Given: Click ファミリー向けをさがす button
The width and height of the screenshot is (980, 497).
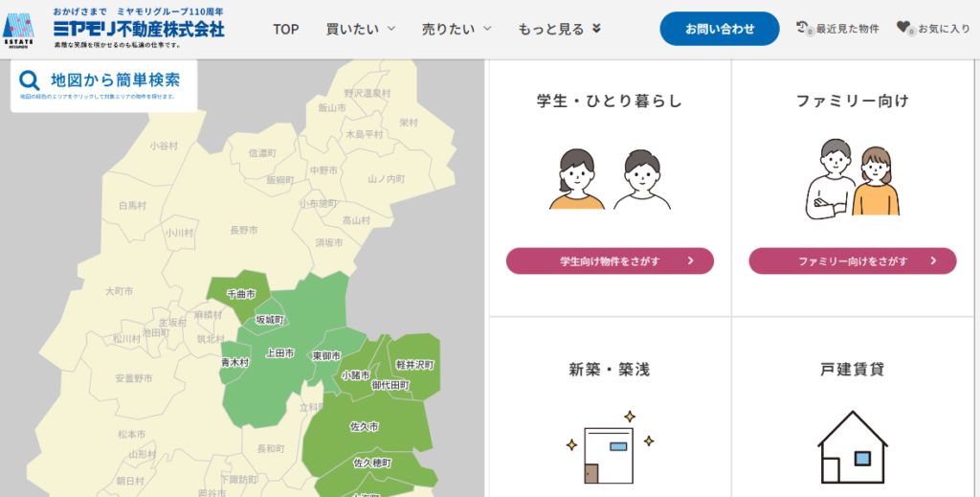Looking at the screenshot, I should click(x=852, y=260).
